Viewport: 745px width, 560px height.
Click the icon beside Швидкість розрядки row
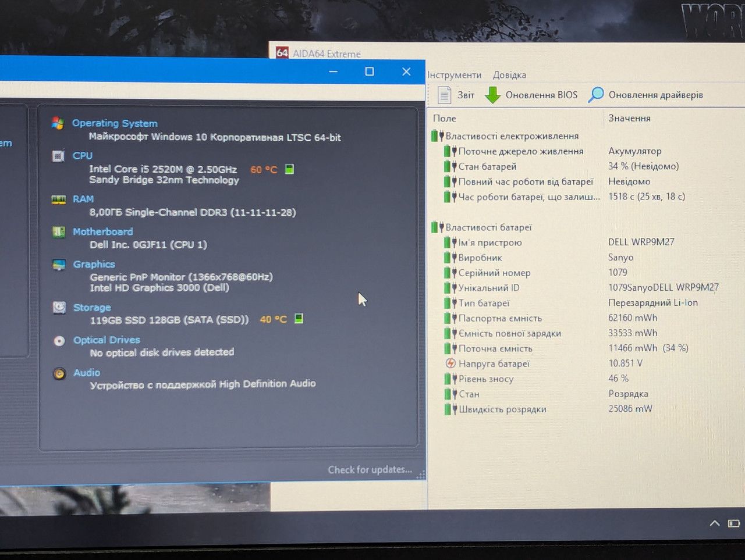(450, 409)
